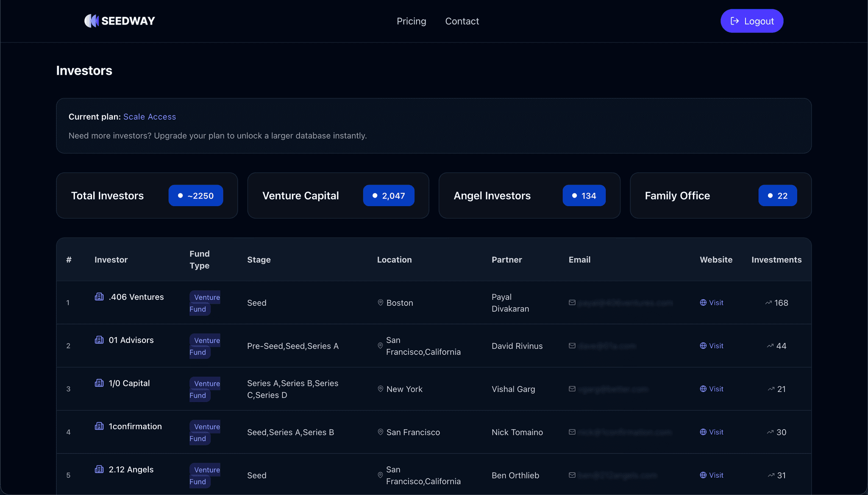Click the building icon beside .406 Ventures
Screen dimensions: 868x495
[x=99, y=297]
